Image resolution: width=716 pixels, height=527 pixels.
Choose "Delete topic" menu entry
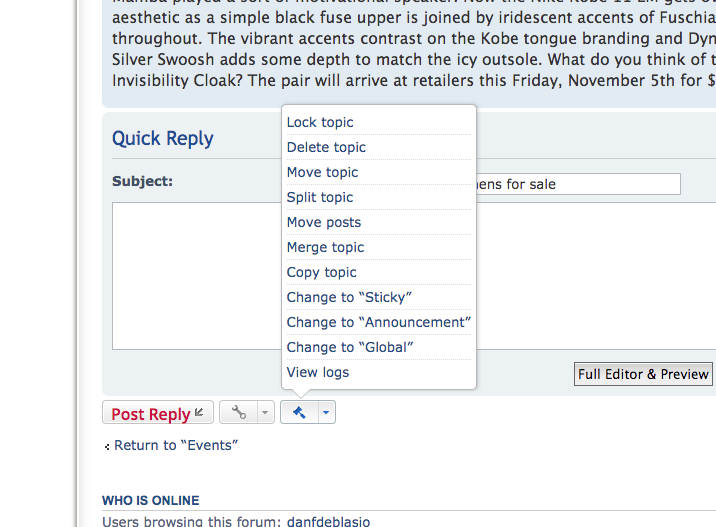326,147
